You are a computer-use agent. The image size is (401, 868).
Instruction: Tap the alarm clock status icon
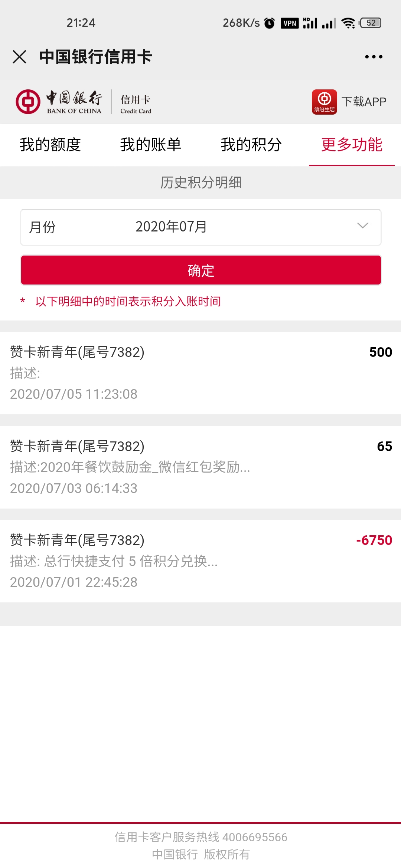(x=270, y=23)
